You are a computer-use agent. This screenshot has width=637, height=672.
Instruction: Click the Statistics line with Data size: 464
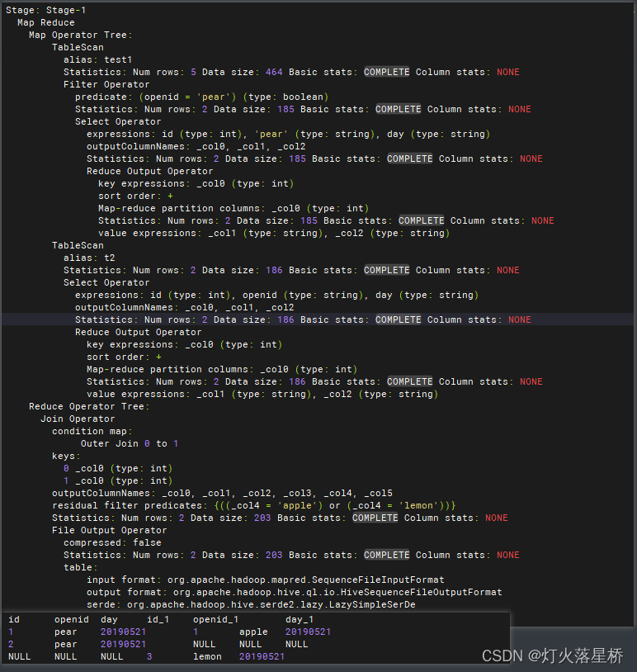pyautogui.click(x=291, y=72)
